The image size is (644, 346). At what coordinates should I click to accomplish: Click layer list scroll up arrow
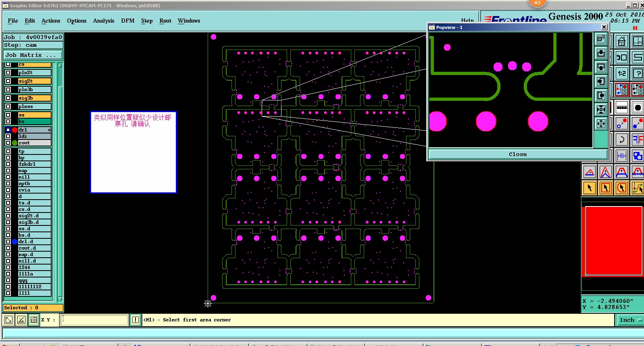60,65
